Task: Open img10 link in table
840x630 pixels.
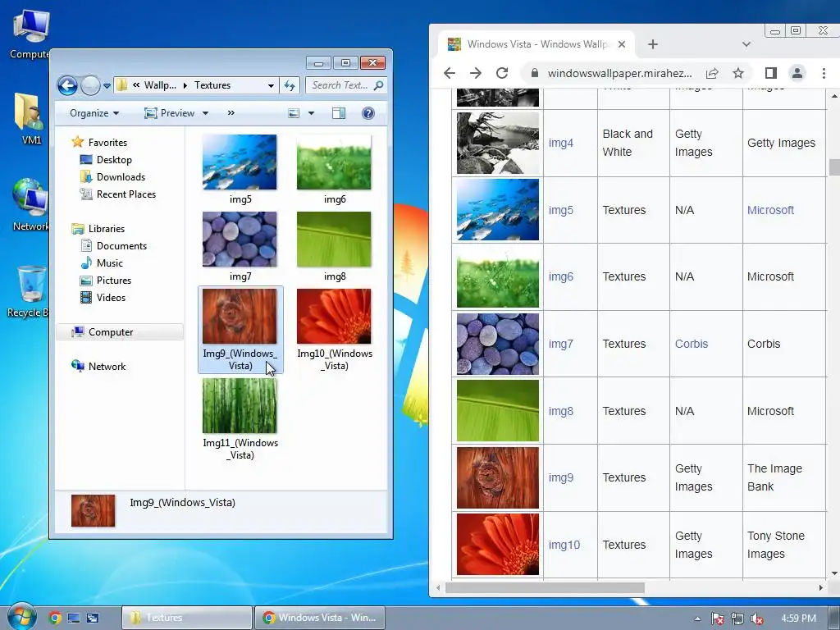Action: pyautogui.click(x=564, y=545)
